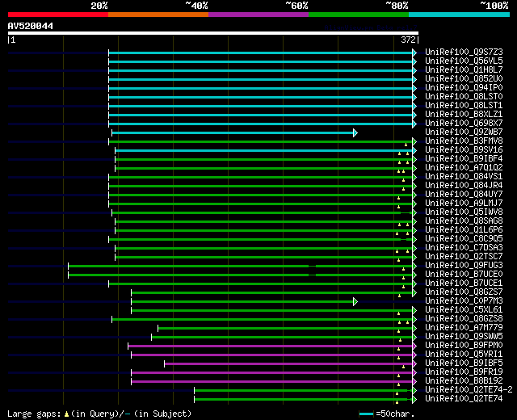Viewport: 517px width, 420px height.
Task: Click the UniRef100_C5XL61 label
Action: tap(464, 310)
